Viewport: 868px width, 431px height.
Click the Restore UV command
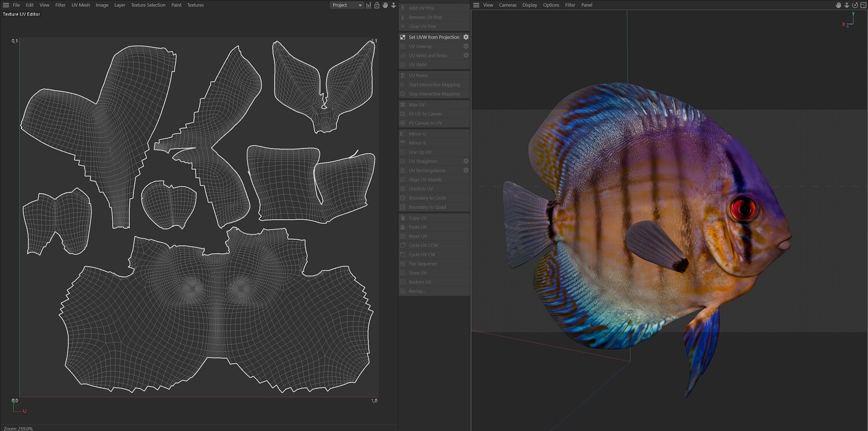coord(420,282)
